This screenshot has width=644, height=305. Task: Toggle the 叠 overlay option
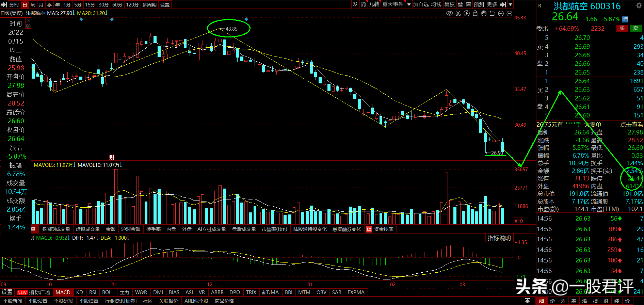(460, 4)
